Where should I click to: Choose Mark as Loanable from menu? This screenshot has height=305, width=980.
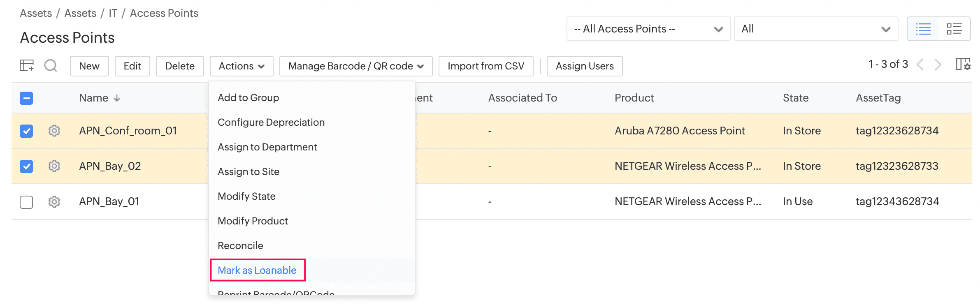coord(257,270)
